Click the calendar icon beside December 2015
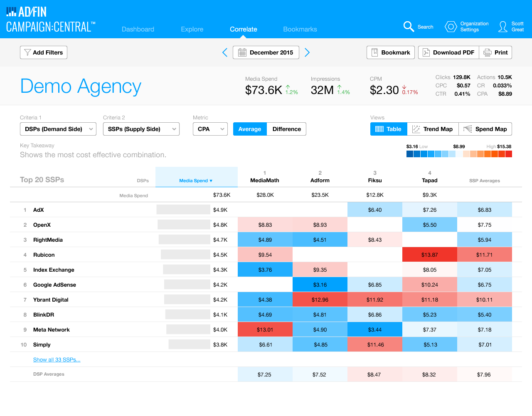The image size is (532, 416). pos(242,52)
